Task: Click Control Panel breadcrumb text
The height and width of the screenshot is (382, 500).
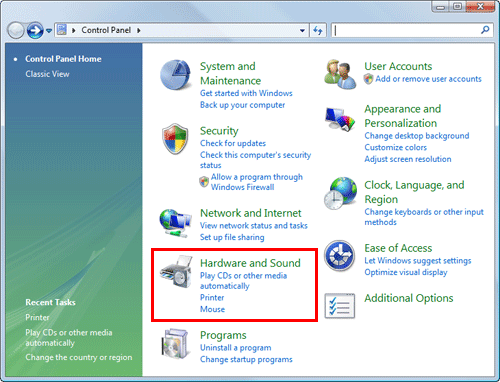Action: click(x=106, y=30)
